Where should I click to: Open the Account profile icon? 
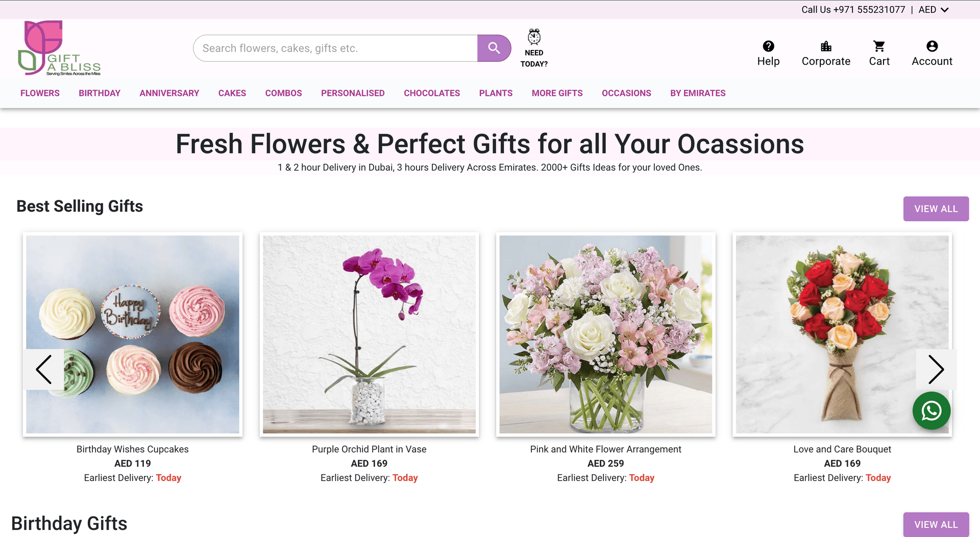[x=932, y=45]
